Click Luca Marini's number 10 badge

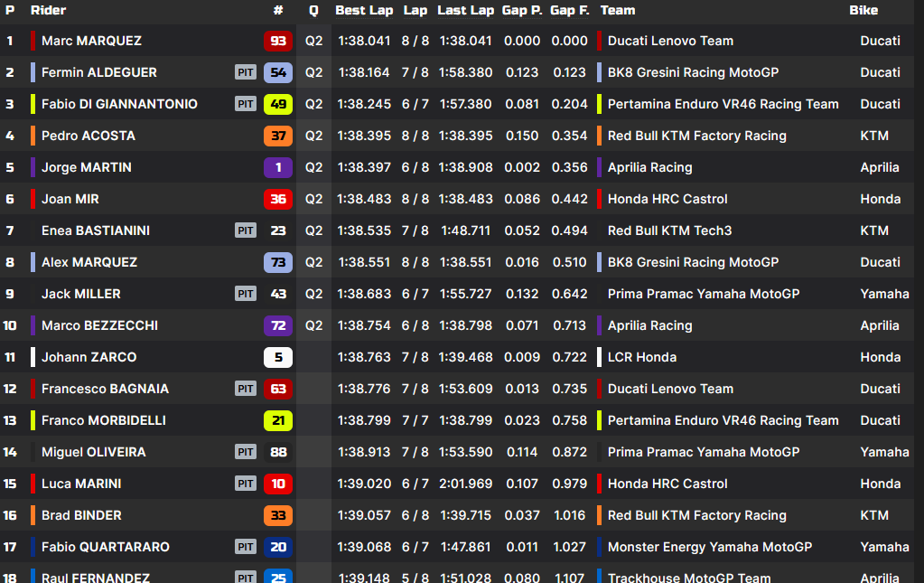[x=278, y=484]
